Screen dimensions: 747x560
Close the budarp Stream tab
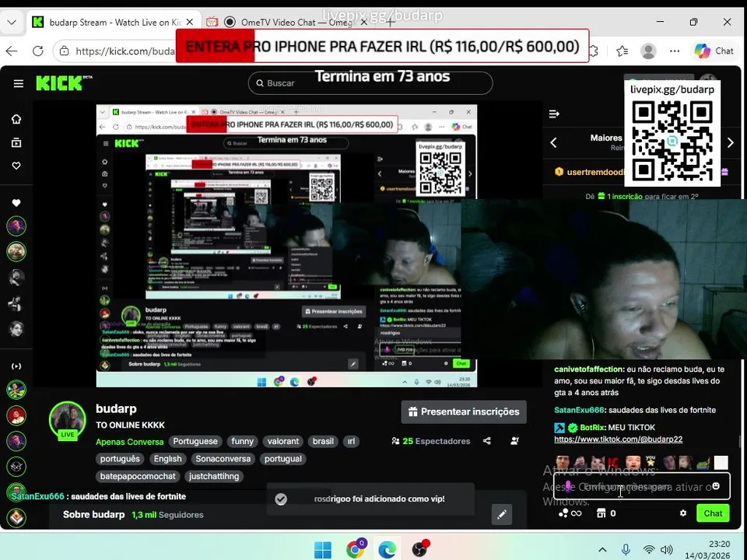tap(190, 23)
